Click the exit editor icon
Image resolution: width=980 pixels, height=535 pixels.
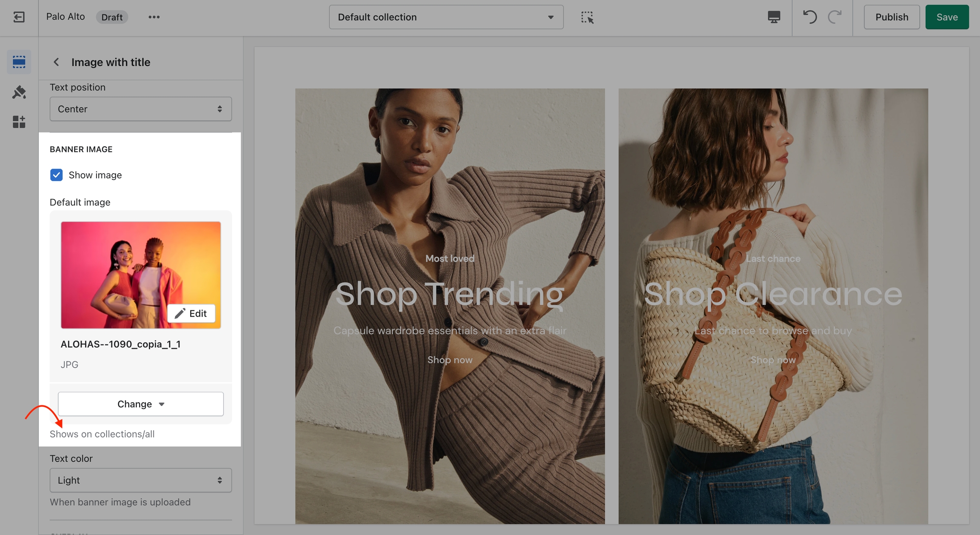point(19,17)
